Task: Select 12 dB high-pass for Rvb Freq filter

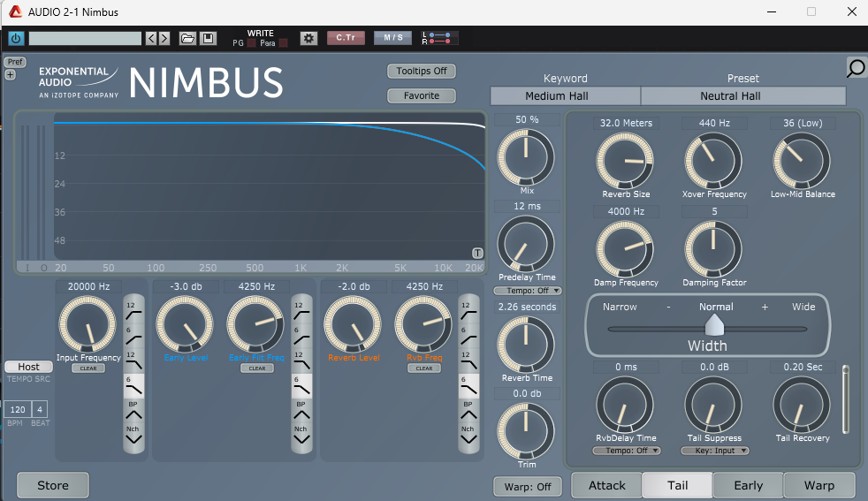Action: pos(468,311)
